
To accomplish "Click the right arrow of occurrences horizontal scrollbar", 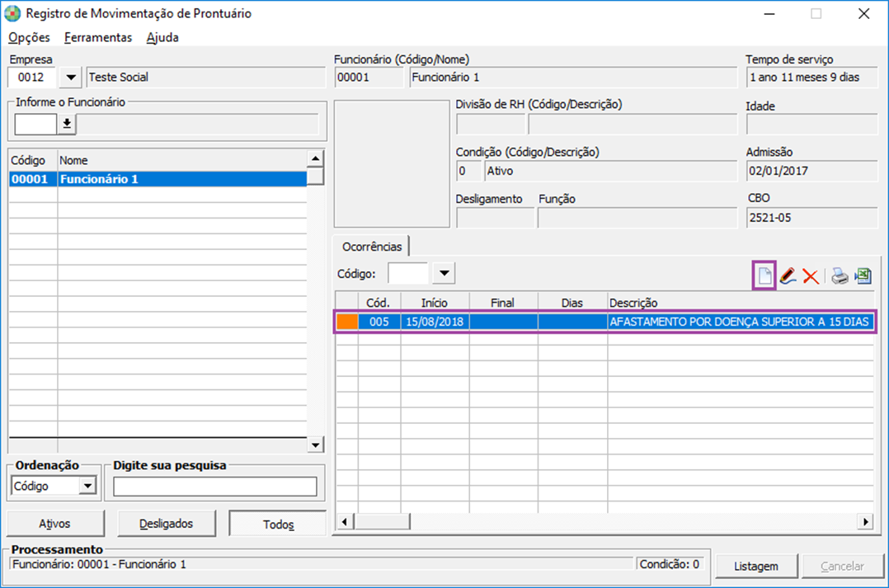I will [x=865, y=521].
